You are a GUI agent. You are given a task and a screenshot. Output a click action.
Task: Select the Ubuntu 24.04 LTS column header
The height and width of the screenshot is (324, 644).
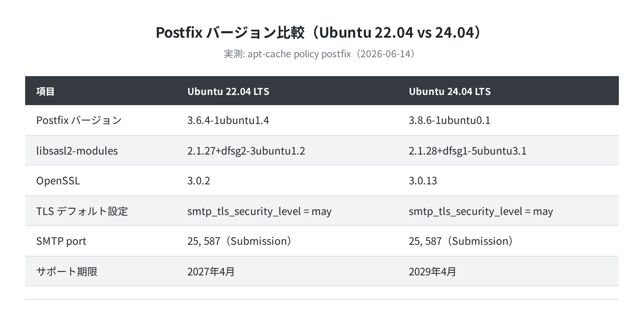pos(450,91)
